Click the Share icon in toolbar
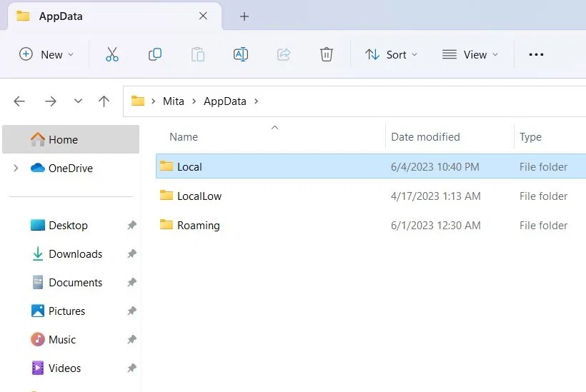The width and height of the screenshot is (586, 392). [x=284, y=54]
